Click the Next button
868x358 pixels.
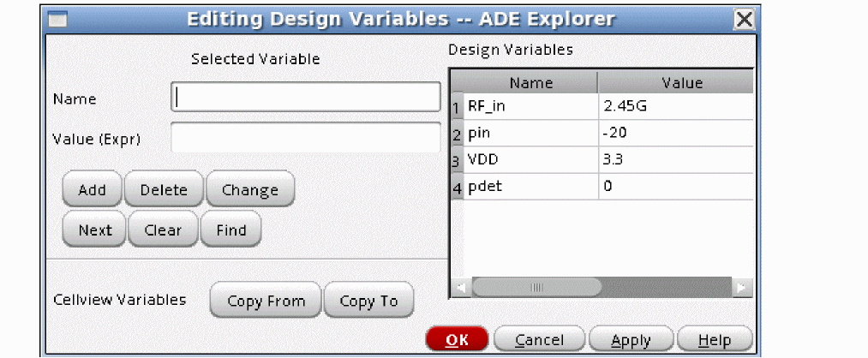[x=95, y=230]
